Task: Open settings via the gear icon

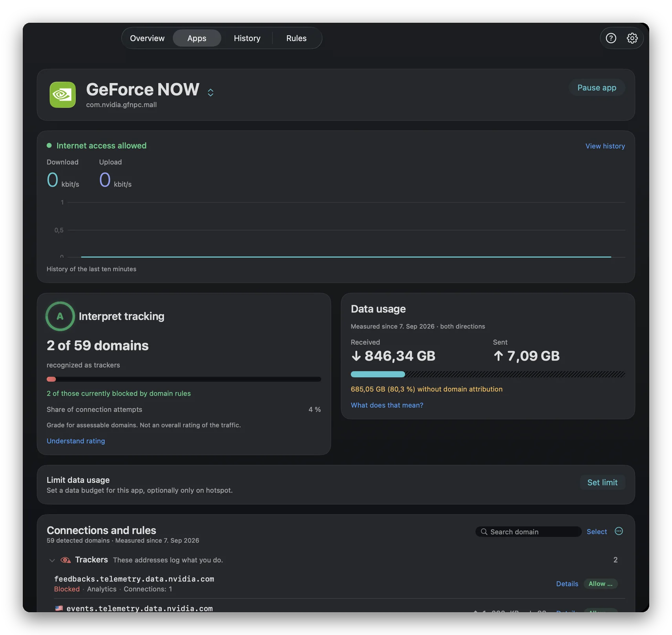Action: pyautogui.click(x=632, y=38)
